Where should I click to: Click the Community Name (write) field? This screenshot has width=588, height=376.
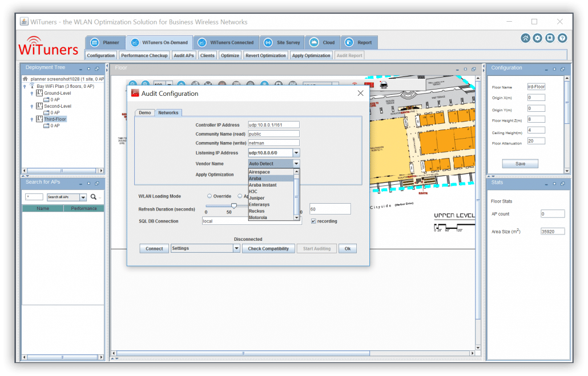pyautogui.click(x=274, y=143)
